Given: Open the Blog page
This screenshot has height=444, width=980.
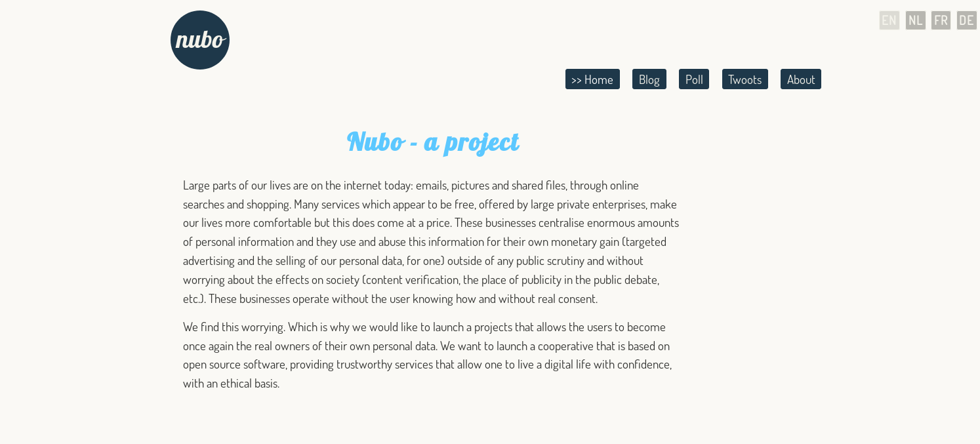Looking at the screenshot, I should (x=649, y=79).
